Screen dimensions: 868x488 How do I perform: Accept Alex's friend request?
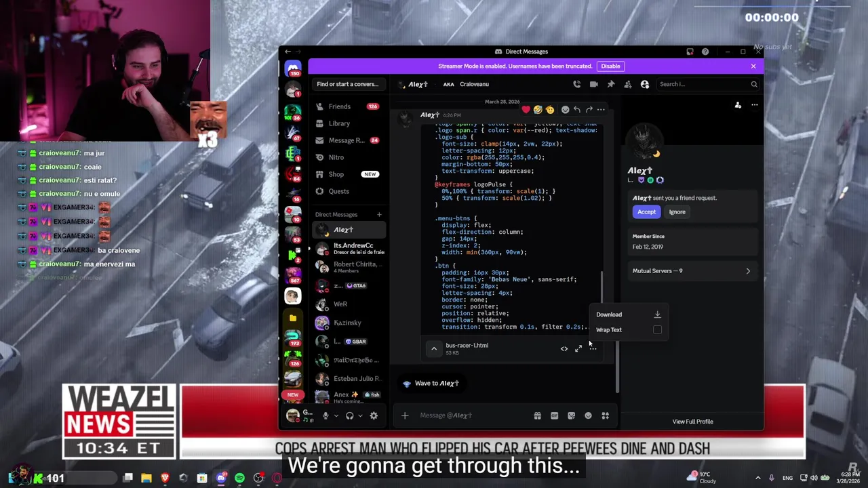click(646, 212)
